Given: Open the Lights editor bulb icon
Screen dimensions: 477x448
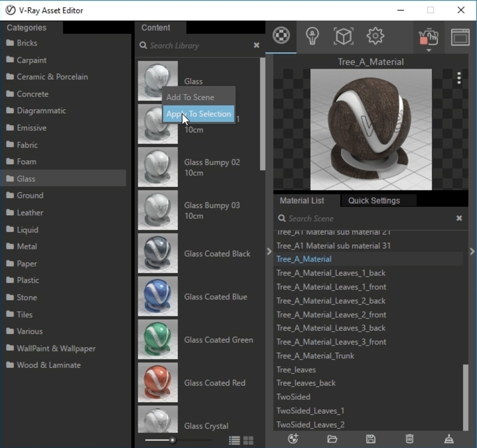Looking at the screenshot, I should 312,36.
